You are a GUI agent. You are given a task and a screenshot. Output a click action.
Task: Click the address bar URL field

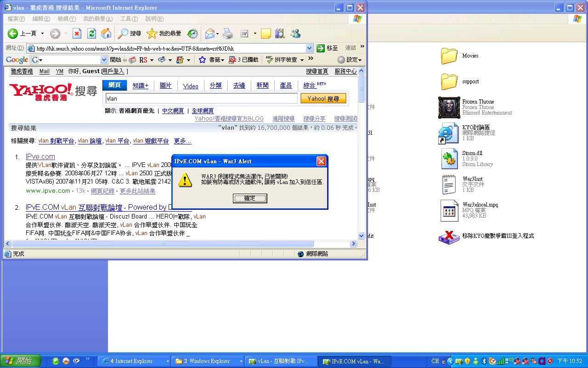pyautogui.click(x=170, y=48)
